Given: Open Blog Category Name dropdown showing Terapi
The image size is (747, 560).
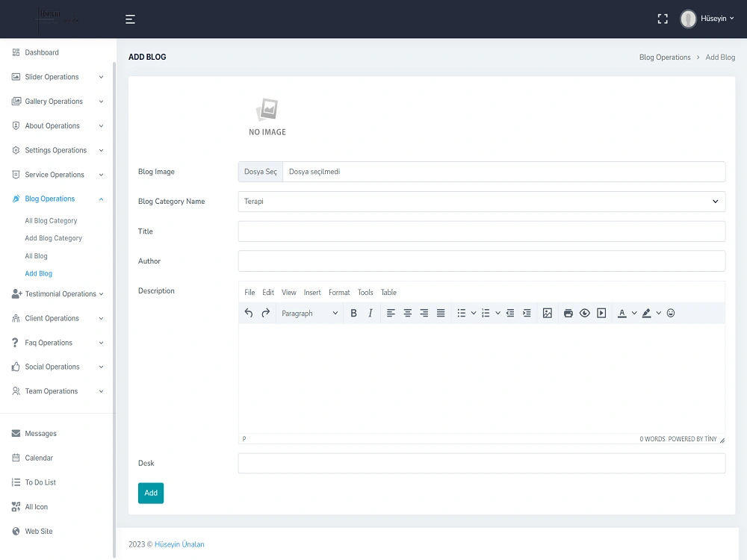Looking at the screenshot, I should pyautogui.click(x=482, y=202).
